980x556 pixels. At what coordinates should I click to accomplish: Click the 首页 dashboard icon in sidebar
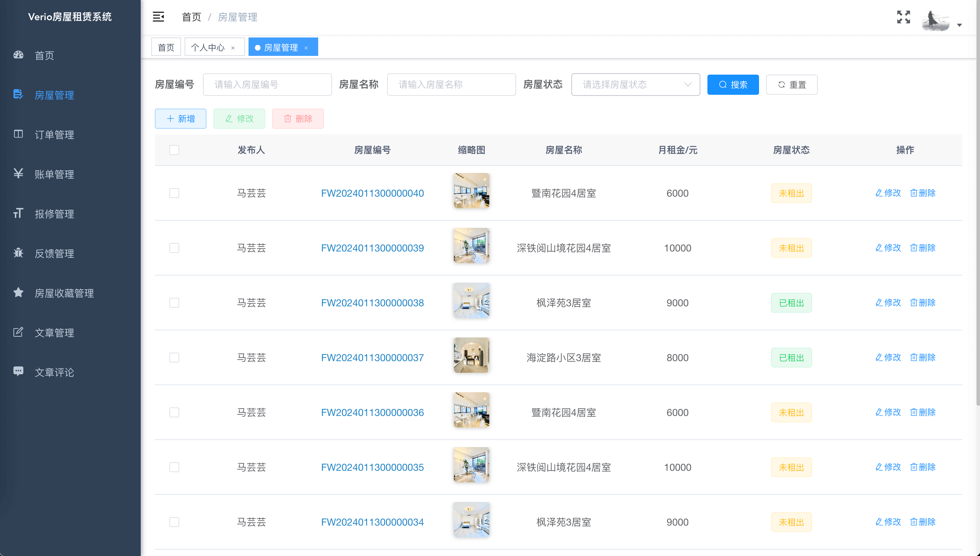[x=18, y=55]
